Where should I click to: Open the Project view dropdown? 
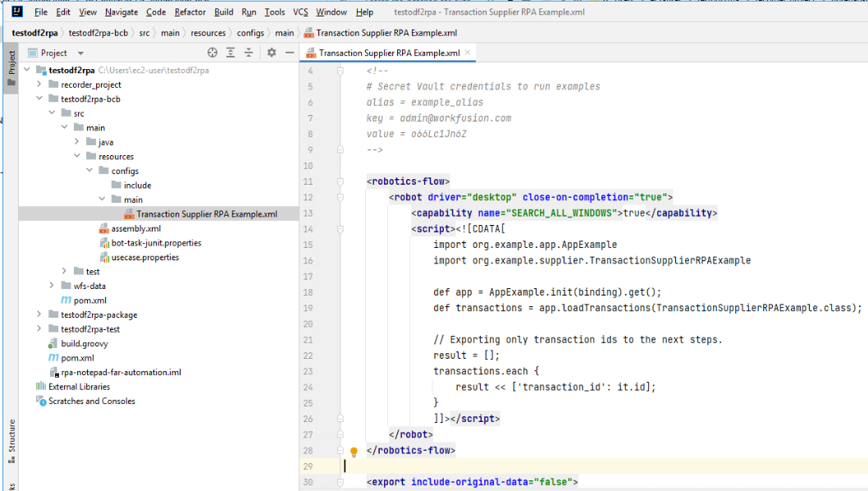pyautogui.click(x=80, y=53)
